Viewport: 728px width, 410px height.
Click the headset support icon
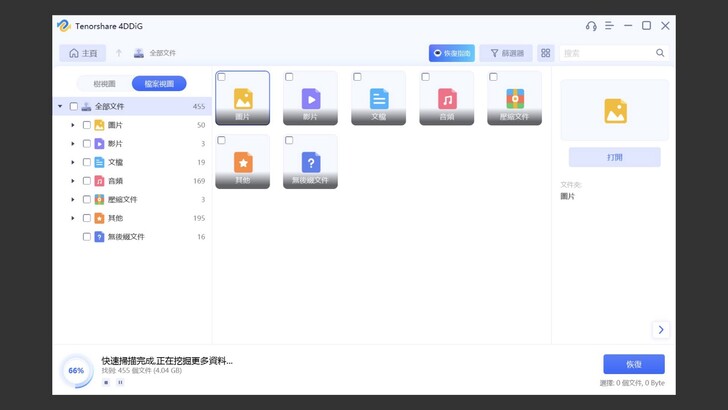[x=591, y=26]
